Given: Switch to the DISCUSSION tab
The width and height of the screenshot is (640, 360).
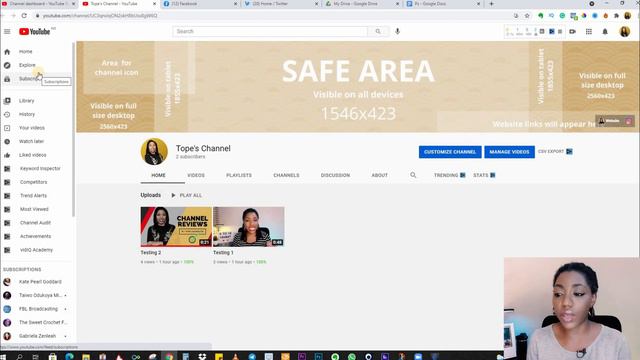Looking at the screenshot, I should pos(335,175).
